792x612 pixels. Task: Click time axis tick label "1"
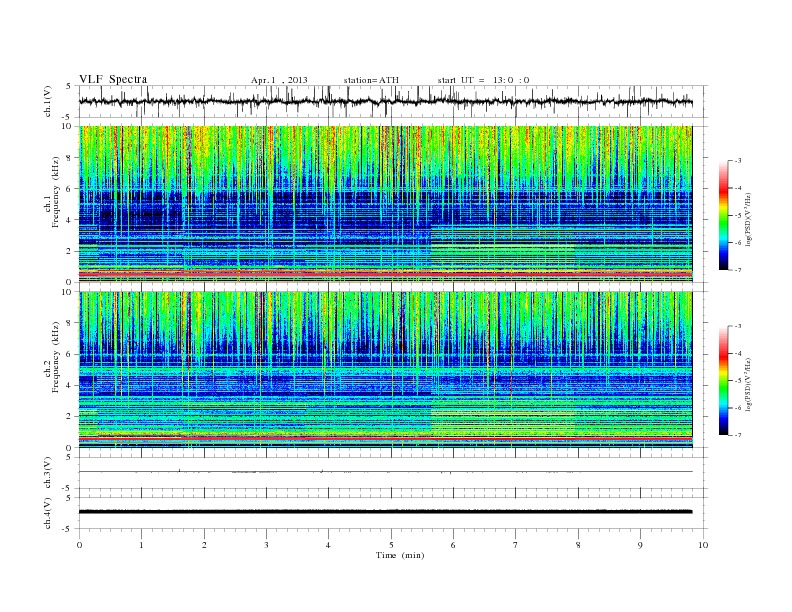click(141, 545)
